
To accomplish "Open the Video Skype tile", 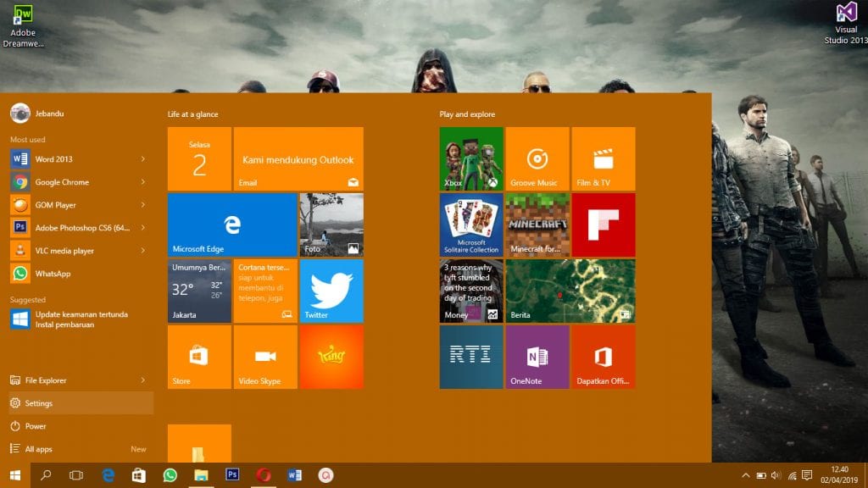I will (x=265, y=357).
